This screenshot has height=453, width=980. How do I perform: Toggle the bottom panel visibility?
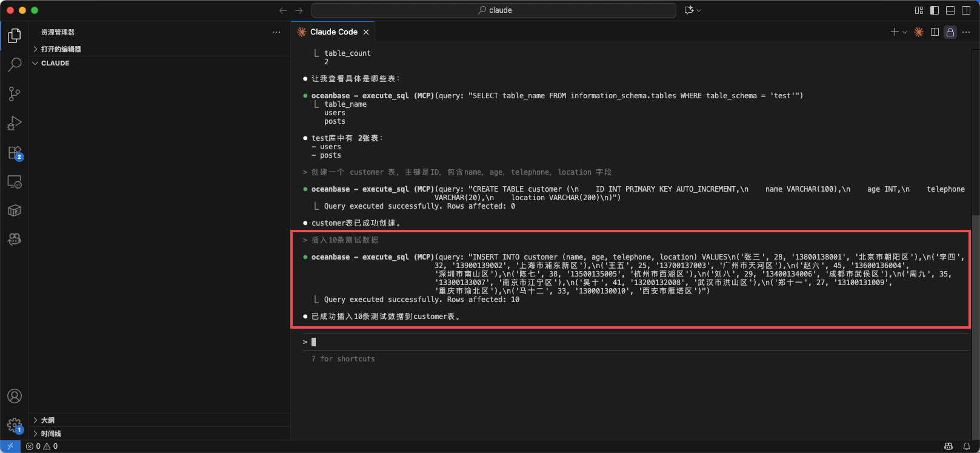950,10
